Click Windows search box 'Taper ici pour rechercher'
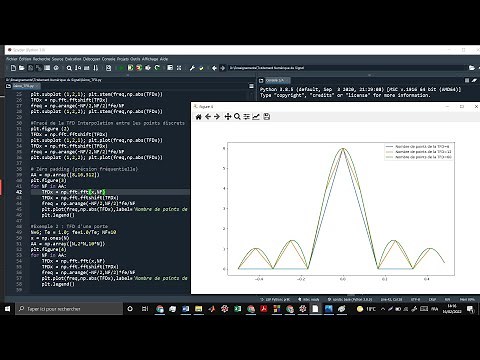Viewport: 480px width, 360px height. click(x=69, y=309)
